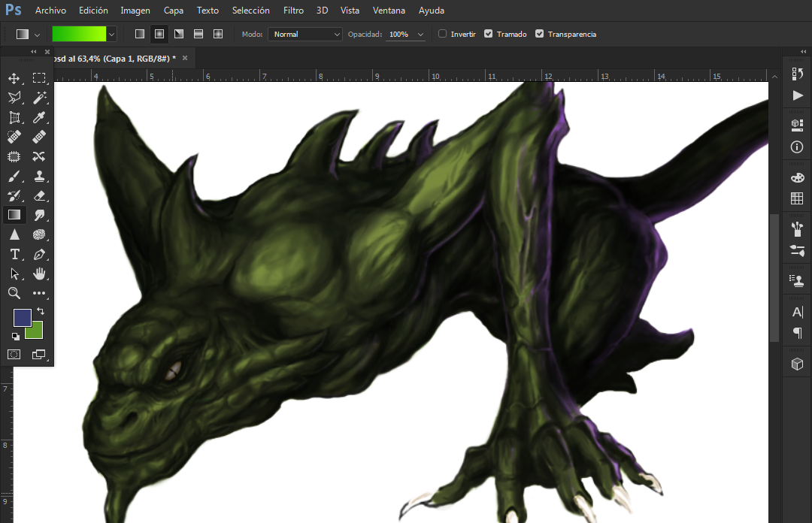This screenshot has height=523, width=812.
Task: Open the gradient preset picker arrow
Action: coord(111,34)
